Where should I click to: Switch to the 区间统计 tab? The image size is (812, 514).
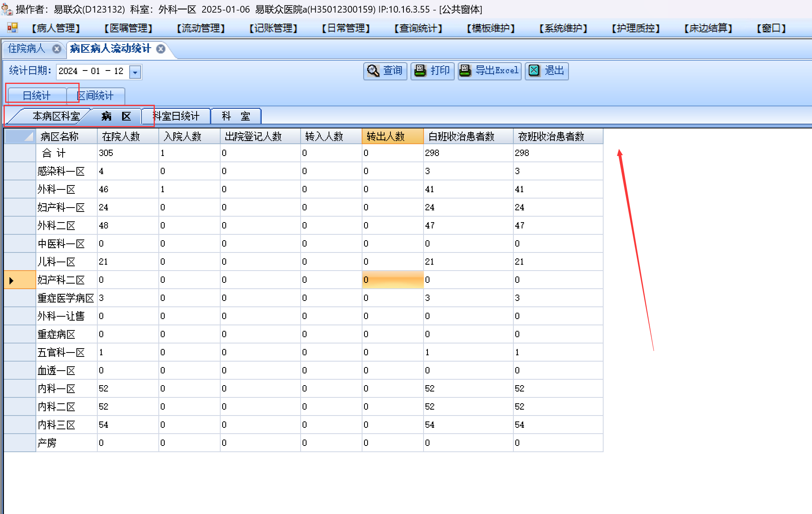[96, 96]
